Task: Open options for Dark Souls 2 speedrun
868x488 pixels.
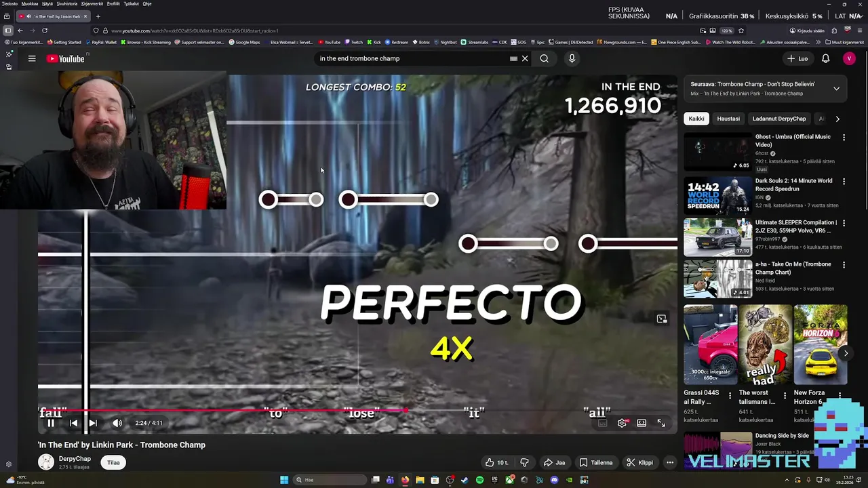Action: [x=844, y=182]
